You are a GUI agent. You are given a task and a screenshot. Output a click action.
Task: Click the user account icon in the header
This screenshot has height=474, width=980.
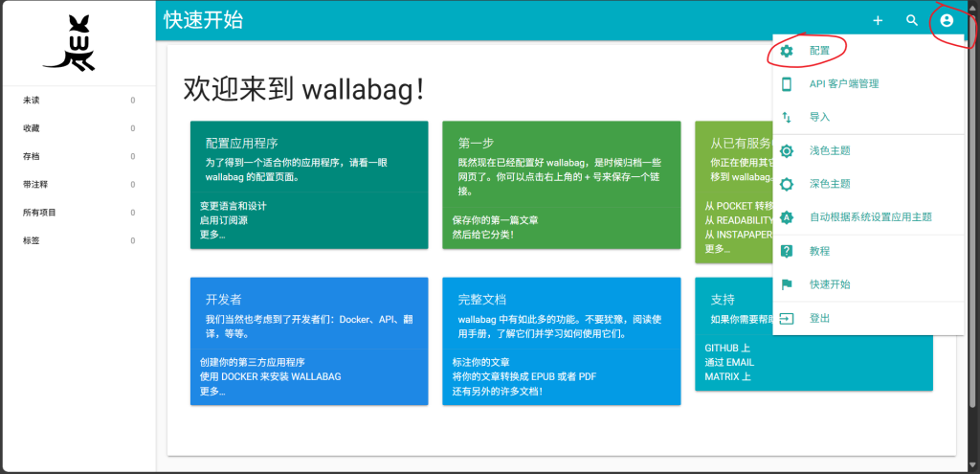[x=947, y=20]
